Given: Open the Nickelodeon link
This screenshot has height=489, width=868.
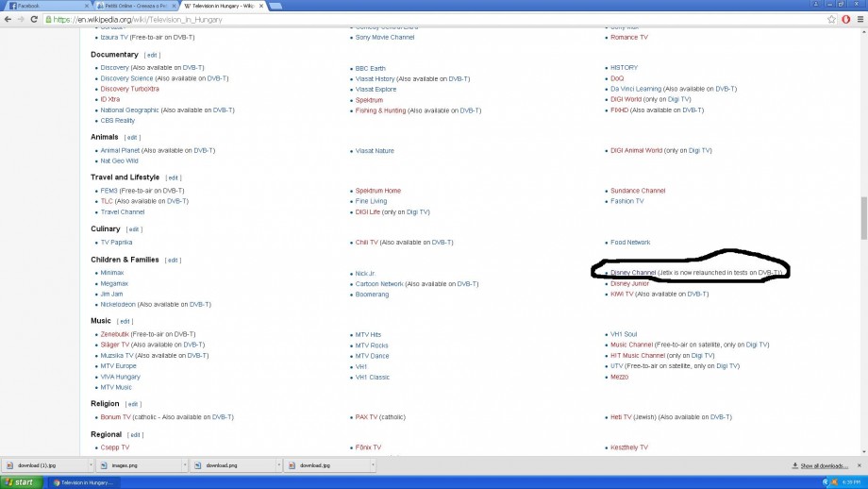Looking at the screenshot, I should coord(118,305).
